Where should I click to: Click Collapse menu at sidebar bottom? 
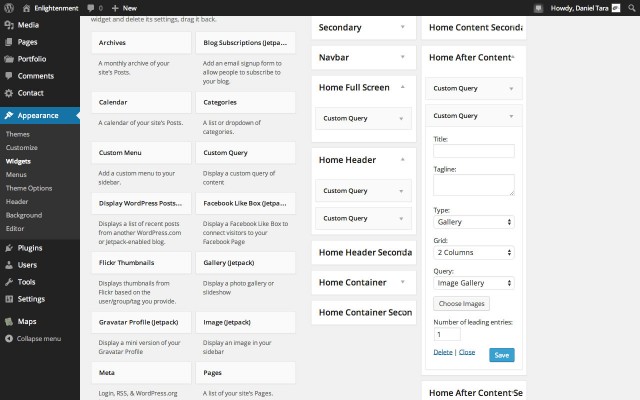point(37,339)
